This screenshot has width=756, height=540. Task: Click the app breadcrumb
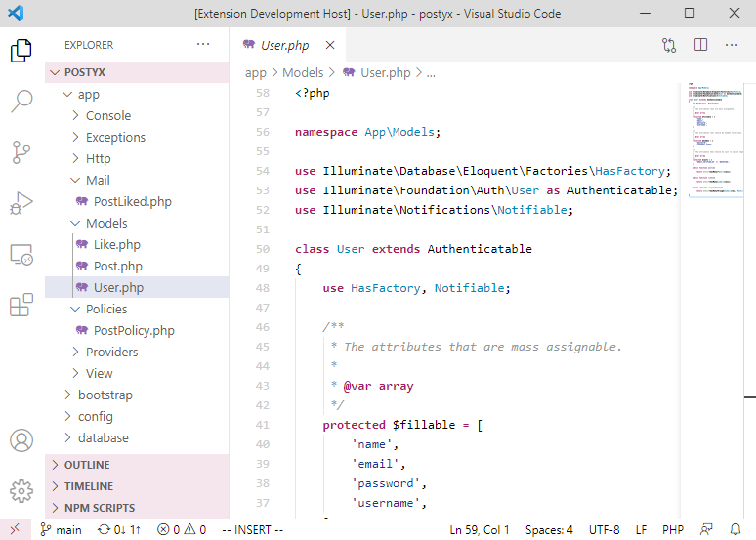(x=256, y=73)
